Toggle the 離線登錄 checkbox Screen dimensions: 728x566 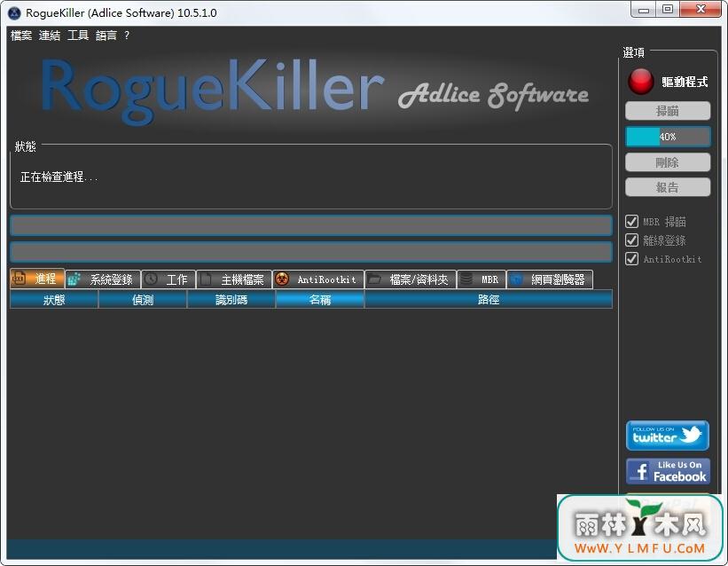[x=632, y=240]
